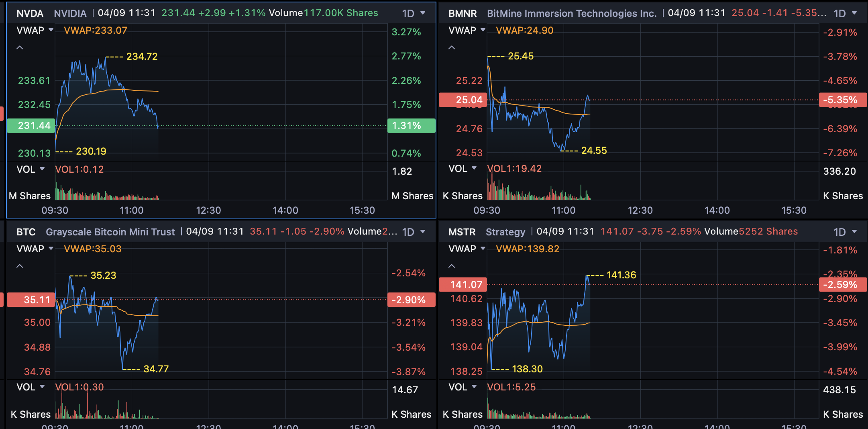Click the BMNR ticker symbol
868x429 pixels.
pyautogui.click(x=463, y=13)
